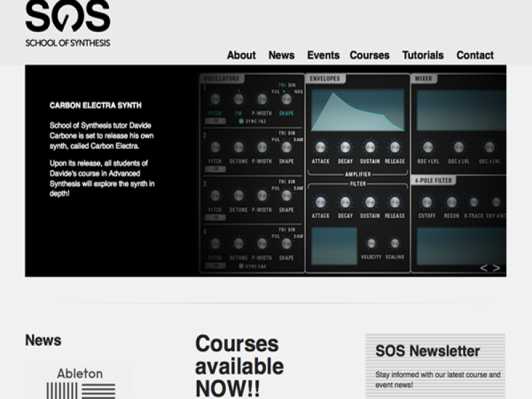Advance to the next carousel slide
This screenshot has height=399, width=532.
pos(496,268)
